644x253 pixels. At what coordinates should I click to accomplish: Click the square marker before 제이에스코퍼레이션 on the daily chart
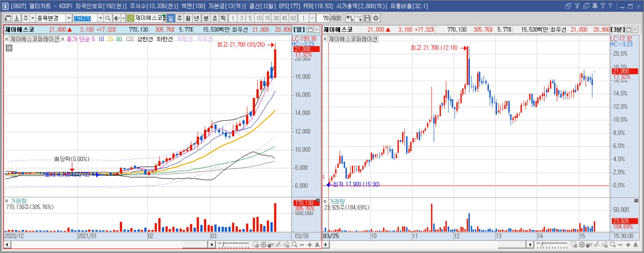(x=7, y=39)
